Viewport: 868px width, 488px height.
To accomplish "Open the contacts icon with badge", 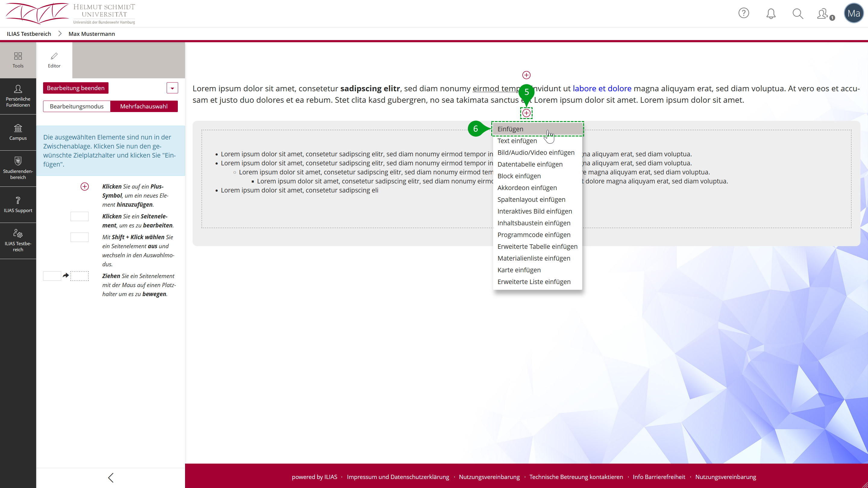I will coord(823,14).
